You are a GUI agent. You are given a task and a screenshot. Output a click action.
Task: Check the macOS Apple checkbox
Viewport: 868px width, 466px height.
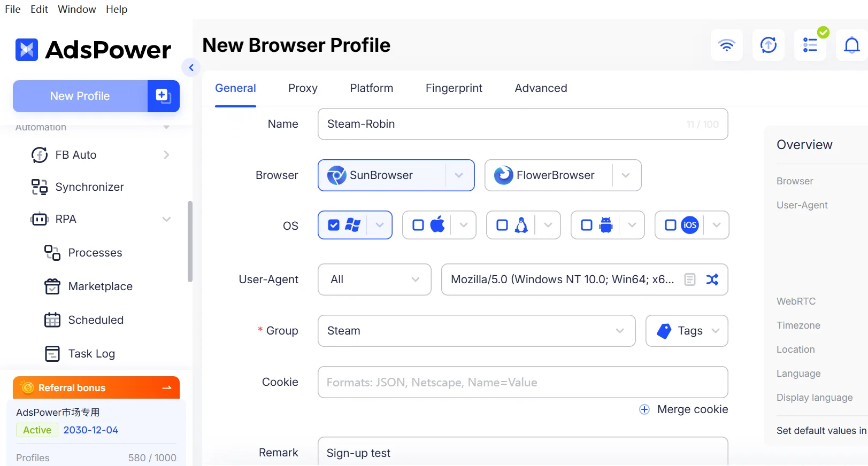coord(418,225)
